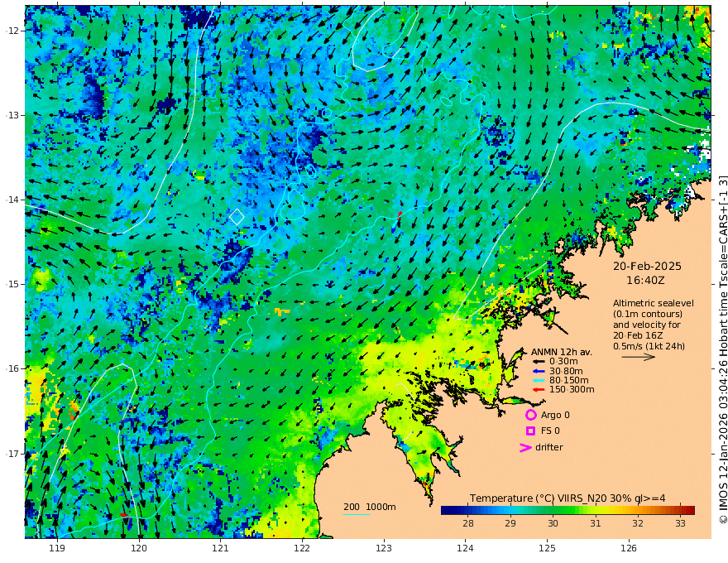The image size is (728, 563).
Task: Click the cyan 200m depth contour legend line
Action: [x=357, y=514]
